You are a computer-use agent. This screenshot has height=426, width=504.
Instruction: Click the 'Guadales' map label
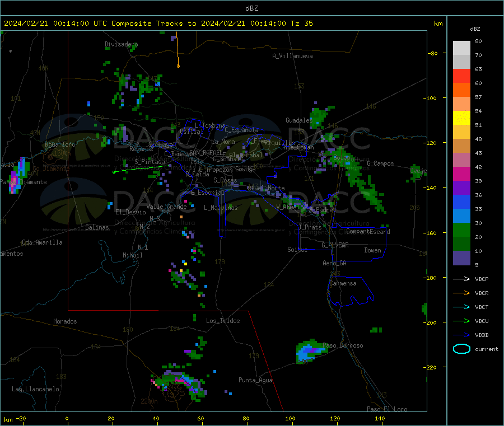point(299,120)
